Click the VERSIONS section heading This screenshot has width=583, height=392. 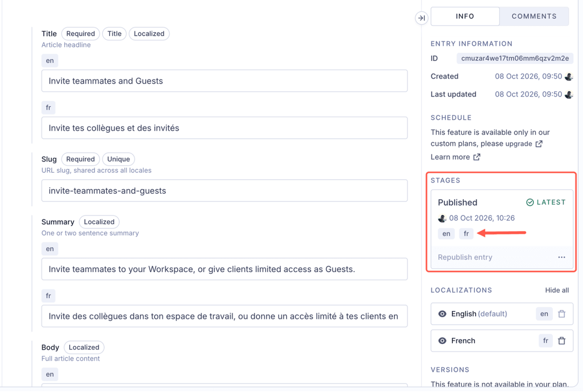[x=450, y=370]
